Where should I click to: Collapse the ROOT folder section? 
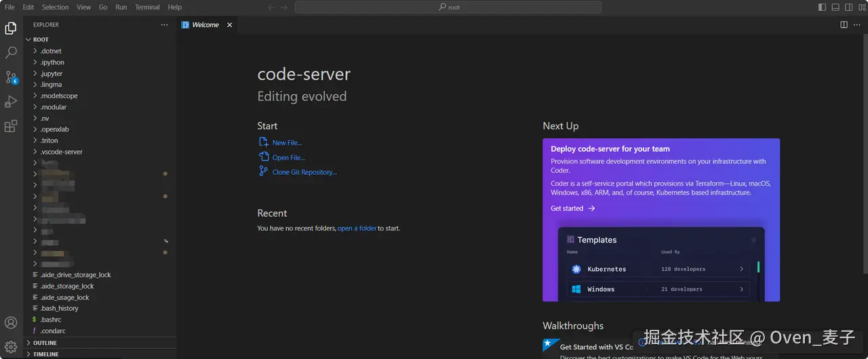point(100,39)
